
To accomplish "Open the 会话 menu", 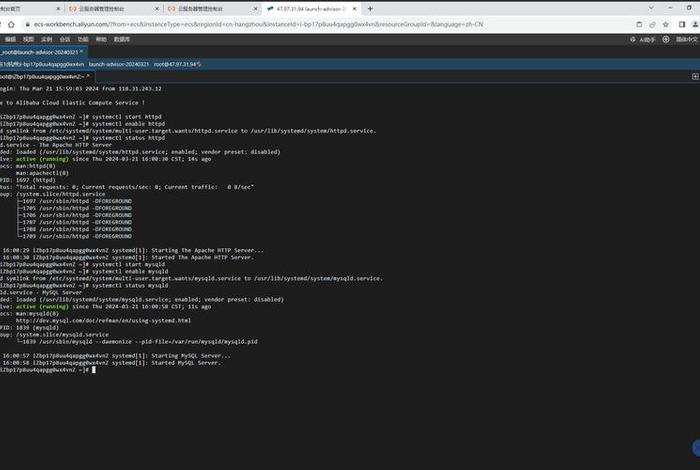I will 65,39.
